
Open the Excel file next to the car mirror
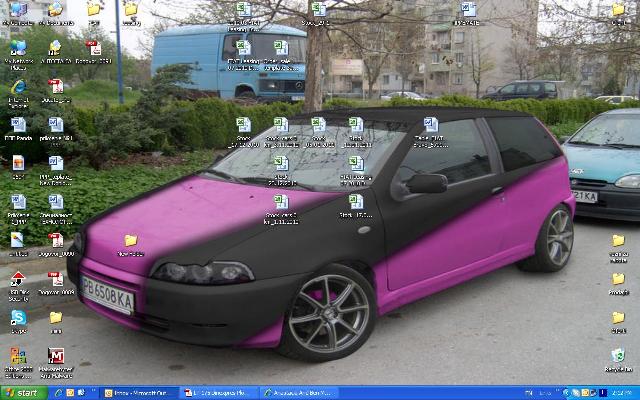click(356, 163)
